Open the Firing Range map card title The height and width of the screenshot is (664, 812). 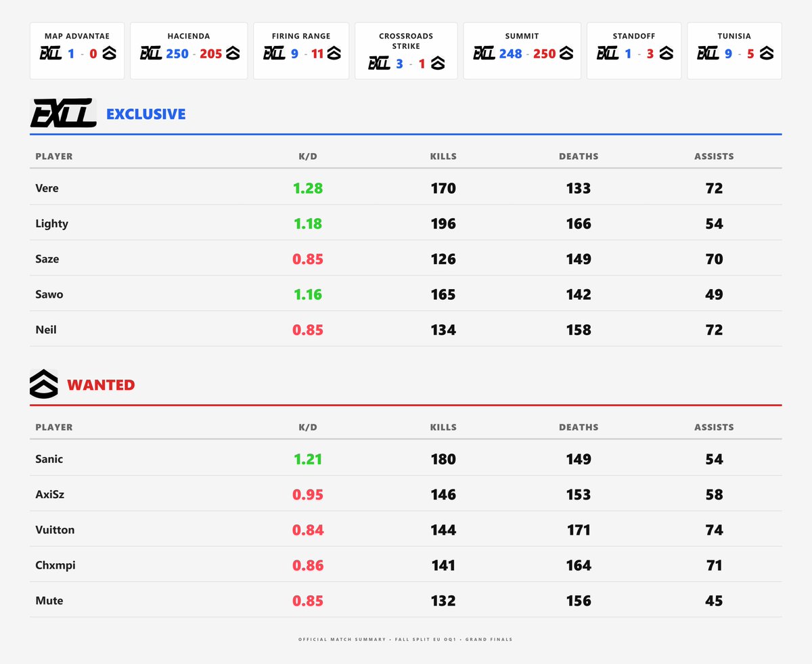pyautogui.click(x=301, y=36)
